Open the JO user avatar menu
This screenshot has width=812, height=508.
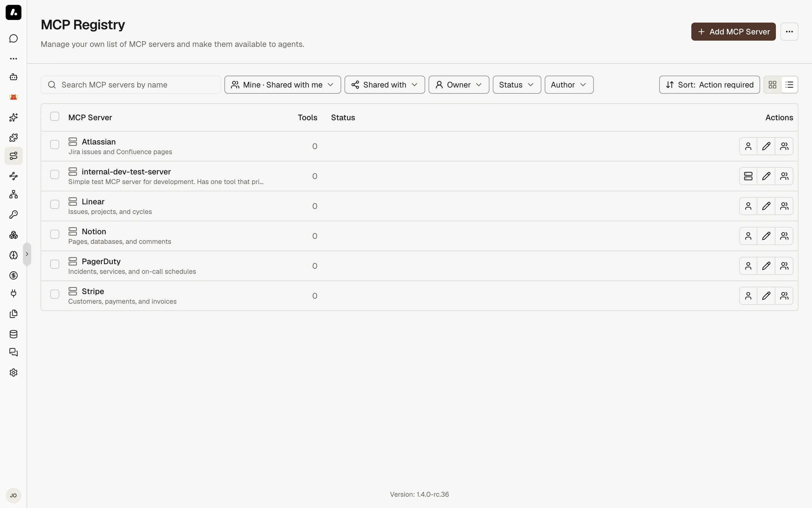tap(14, 495)
